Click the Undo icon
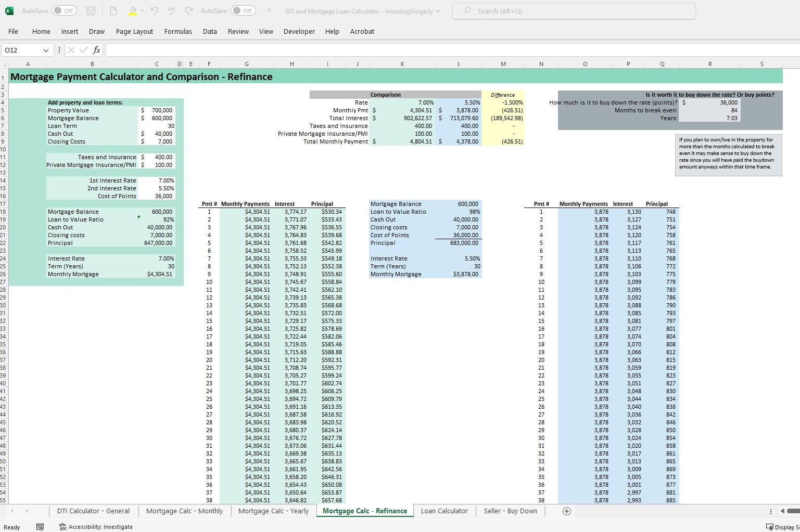 [154, 10]
